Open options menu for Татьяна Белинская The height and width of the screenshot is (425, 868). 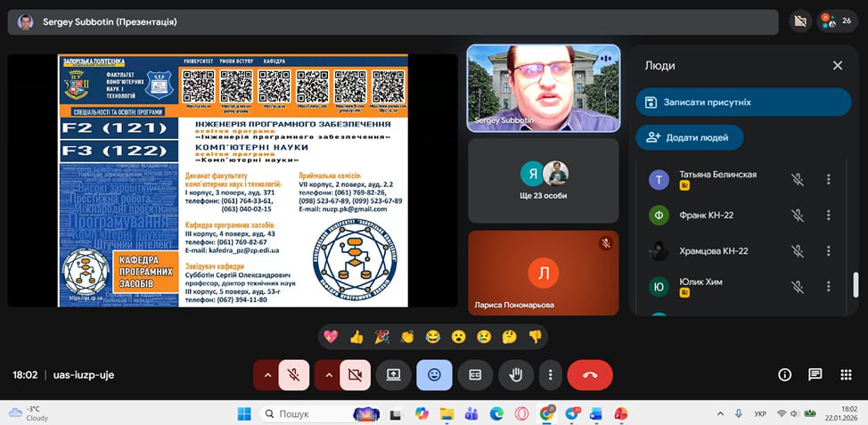(828, 179)
